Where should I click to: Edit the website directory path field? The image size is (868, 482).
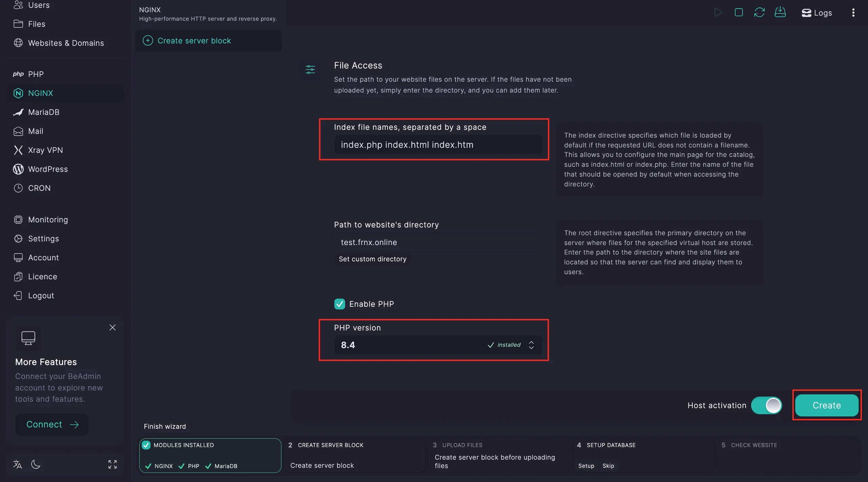(438, 242)
